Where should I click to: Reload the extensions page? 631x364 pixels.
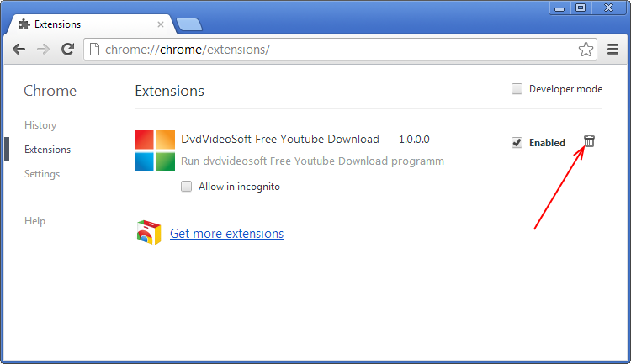tap(67, 49)
